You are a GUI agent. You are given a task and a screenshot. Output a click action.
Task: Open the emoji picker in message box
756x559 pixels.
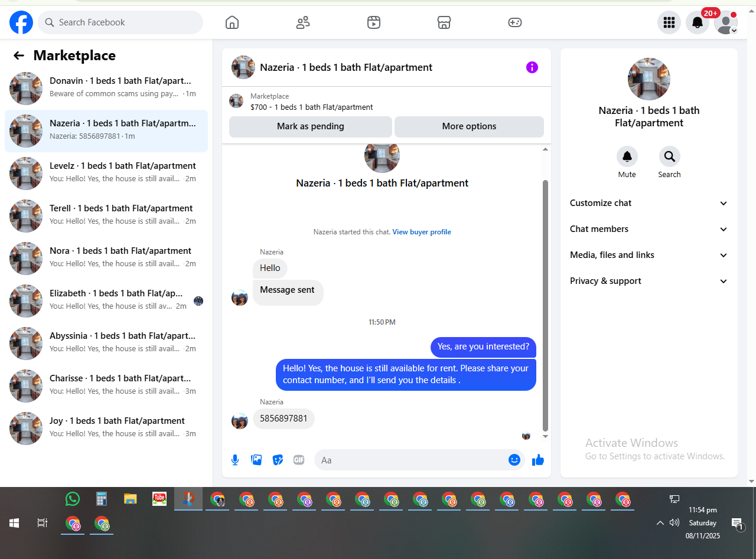514,460
